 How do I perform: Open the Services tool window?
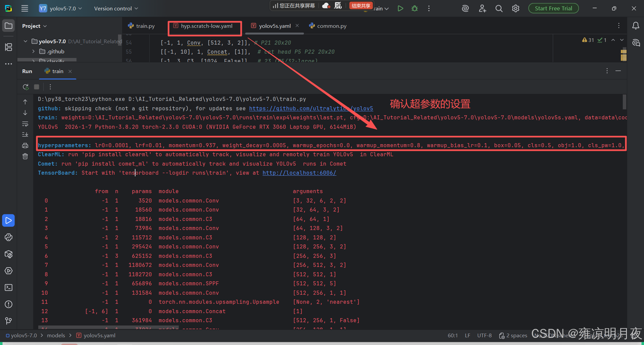click(x=9, y=271)
